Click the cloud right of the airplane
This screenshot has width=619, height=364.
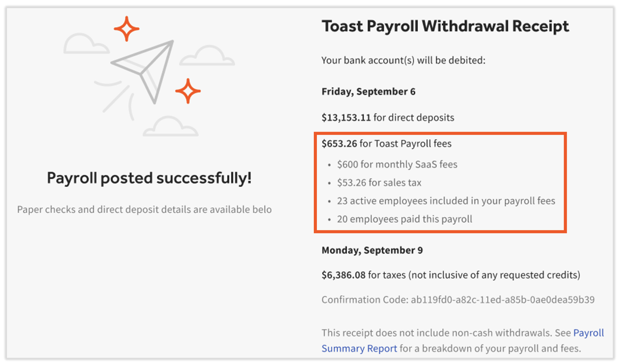[x=208, y=57]
